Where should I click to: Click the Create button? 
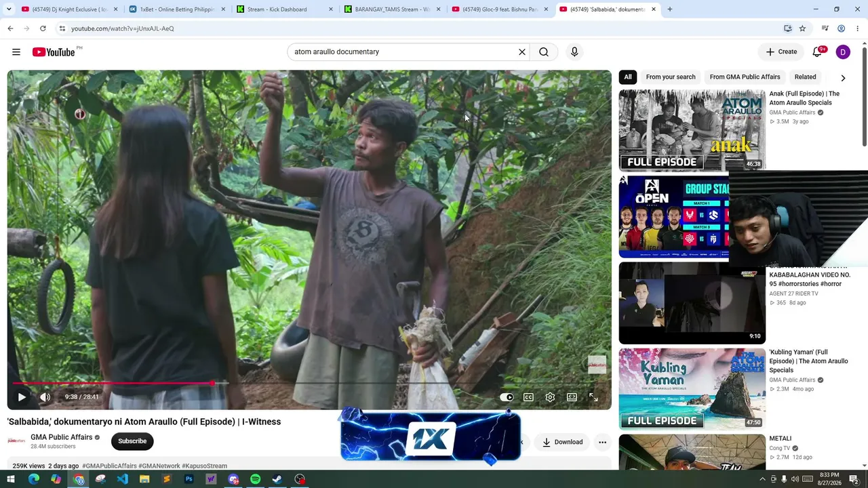point(781,52)
